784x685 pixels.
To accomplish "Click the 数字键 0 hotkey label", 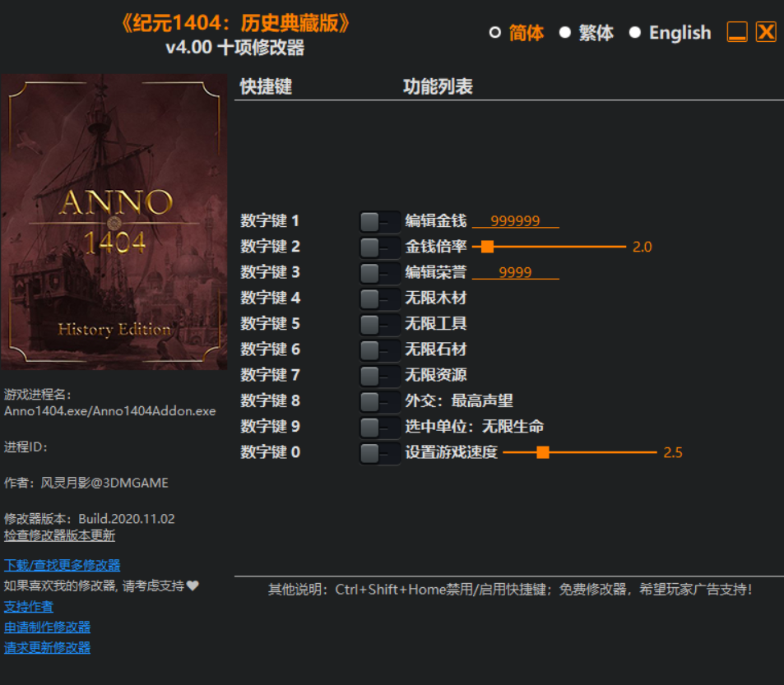I will (270, 452).
